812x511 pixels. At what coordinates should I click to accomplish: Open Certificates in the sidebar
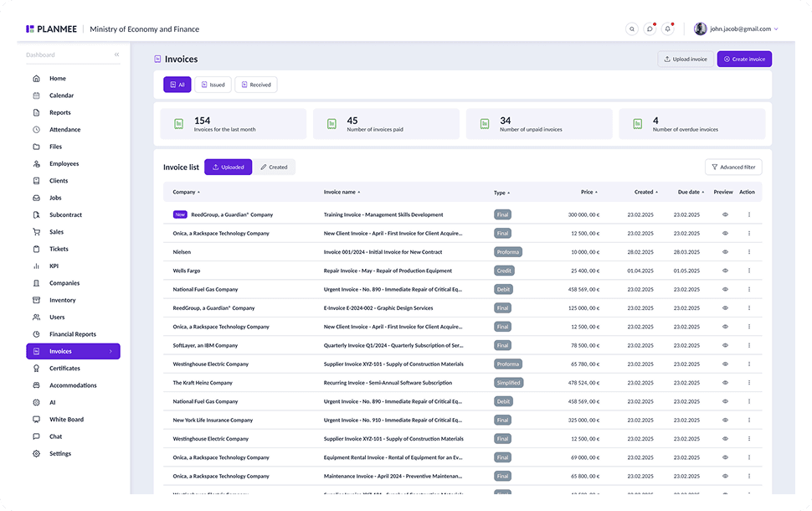pos(64,369)
